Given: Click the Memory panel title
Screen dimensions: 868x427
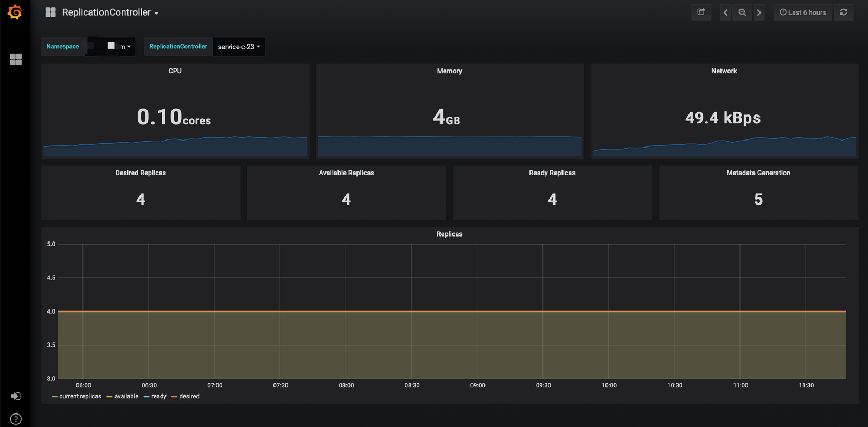Looking at the screenshot, I should coord(449,71).
